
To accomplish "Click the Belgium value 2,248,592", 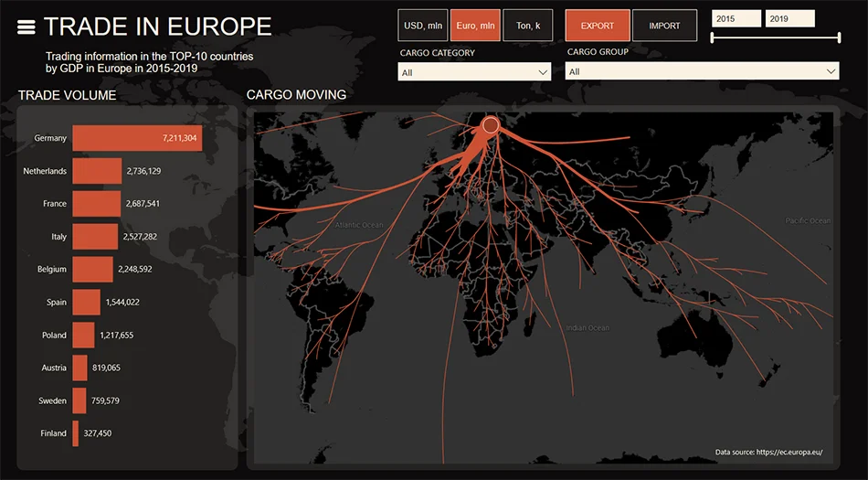I will click(135, 269).
